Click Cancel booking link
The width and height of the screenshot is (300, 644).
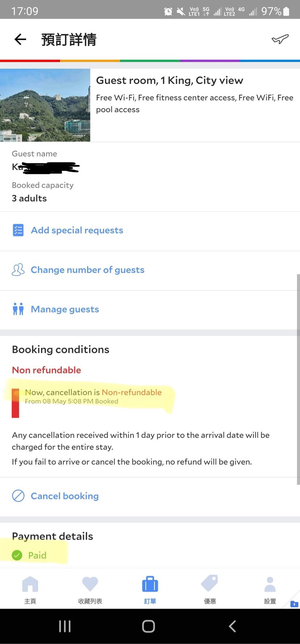64,496
